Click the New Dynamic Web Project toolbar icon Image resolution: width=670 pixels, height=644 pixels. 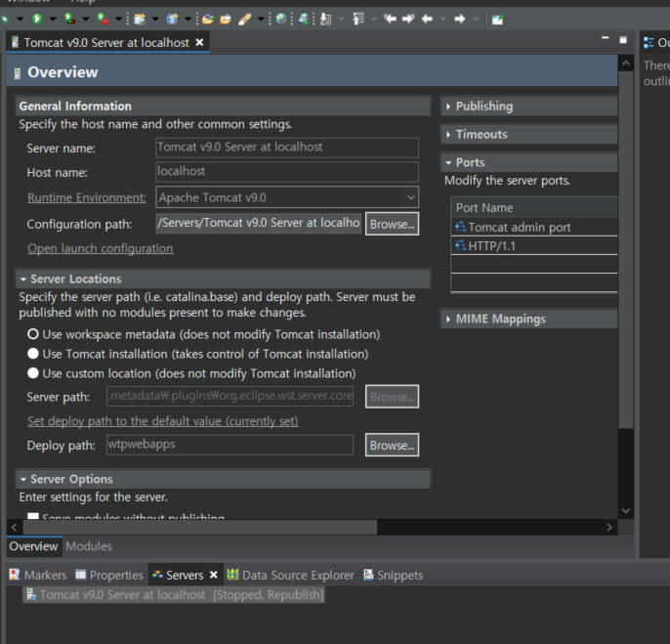point(140,19)
